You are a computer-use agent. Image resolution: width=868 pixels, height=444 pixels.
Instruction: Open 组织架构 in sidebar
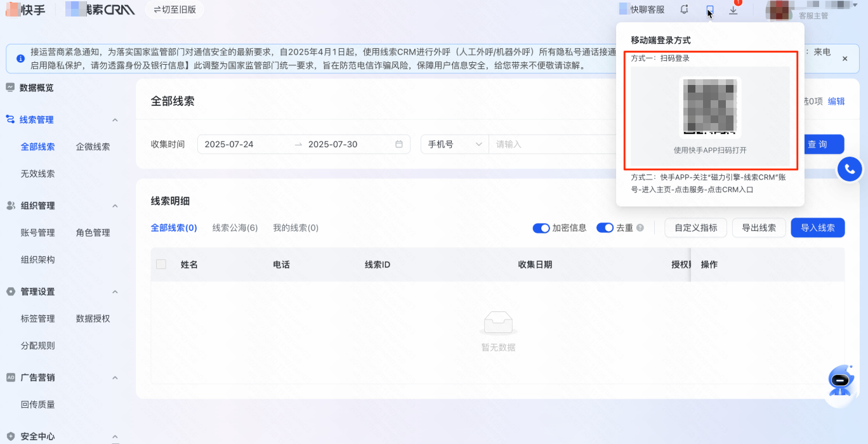coord(38,259)
